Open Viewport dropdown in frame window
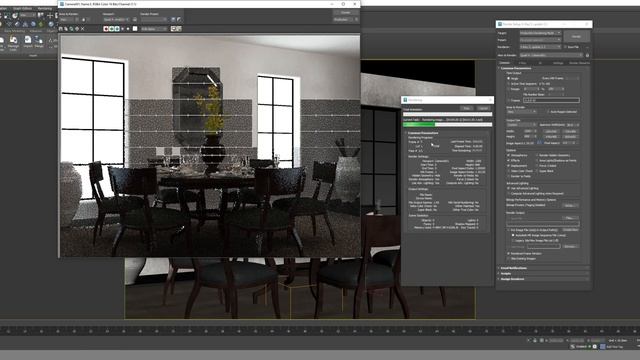640x360 pixels. click(116, 20)
